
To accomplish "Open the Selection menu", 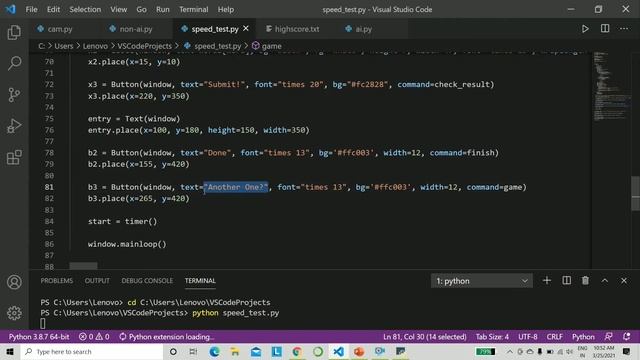I will (85, 9).
